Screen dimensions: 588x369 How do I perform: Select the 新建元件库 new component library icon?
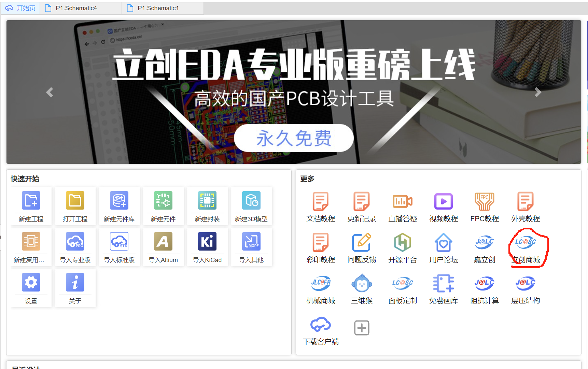pyautogui.click(x=119, y=200)
